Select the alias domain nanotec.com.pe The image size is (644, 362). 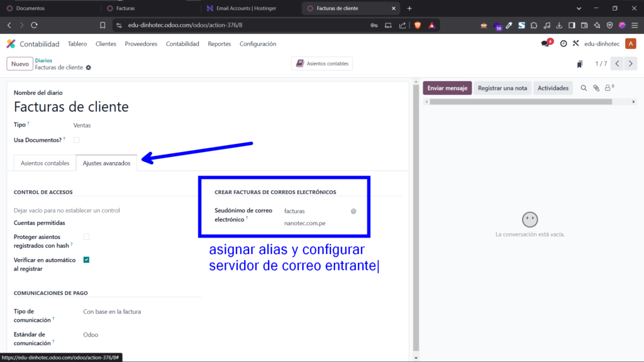305,223
